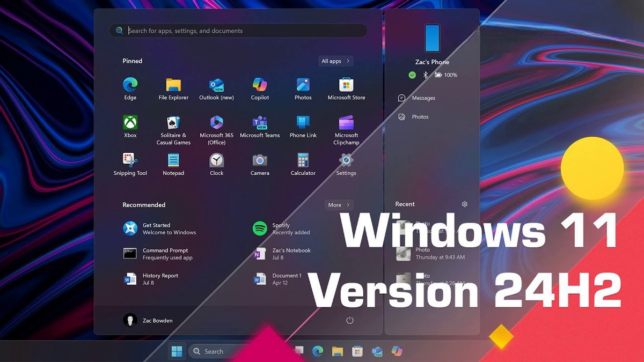Open phone panel settings gear next to Recent
The width and height of the screenshot is (644, 362).
(x=465, y=204)
